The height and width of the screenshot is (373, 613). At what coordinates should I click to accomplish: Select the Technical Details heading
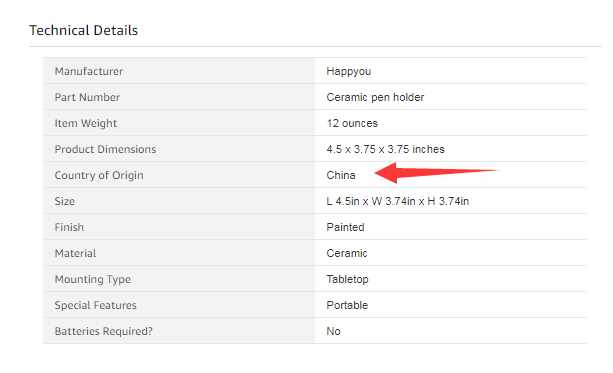click(x=84, y=30)
